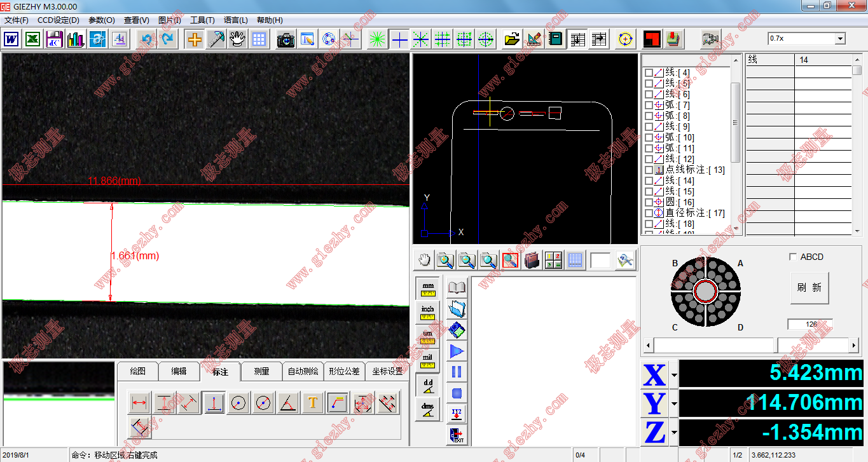Click the blue play program button
Screen dimensions: 868x462
tap(457, 351)
